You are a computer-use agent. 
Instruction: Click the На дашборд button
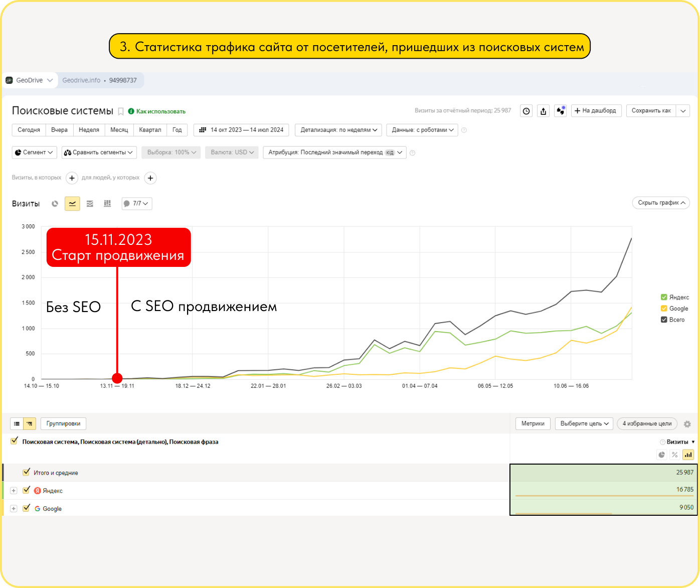click(596, 111)
